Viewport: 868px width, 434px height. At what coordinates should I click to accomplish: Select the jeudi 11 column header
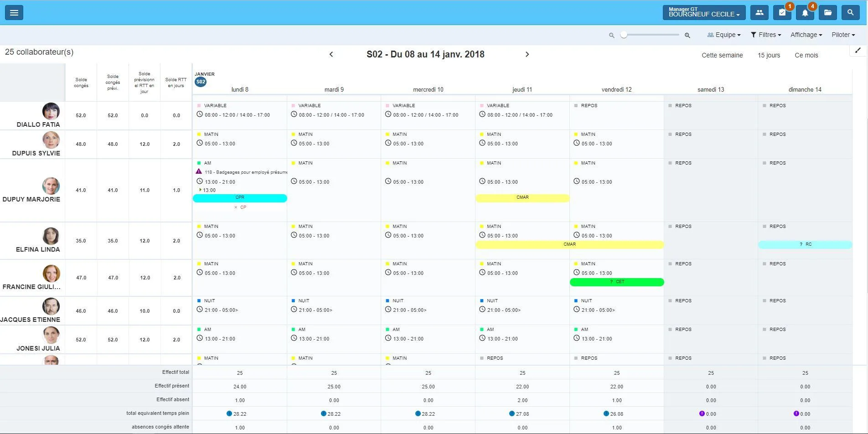click(x=522, y=89)
